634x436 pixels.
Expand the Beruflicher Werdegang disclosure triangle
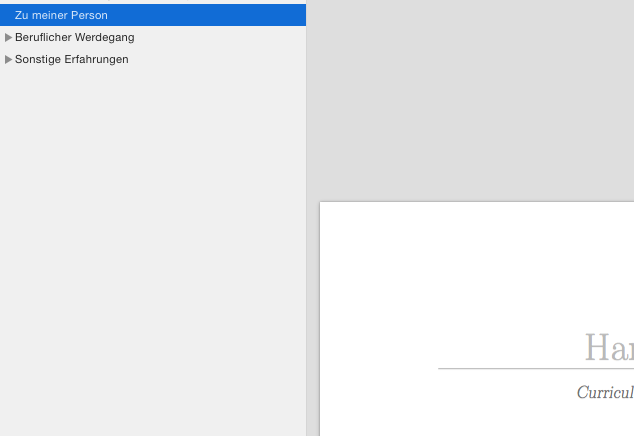tap(9, 38)
